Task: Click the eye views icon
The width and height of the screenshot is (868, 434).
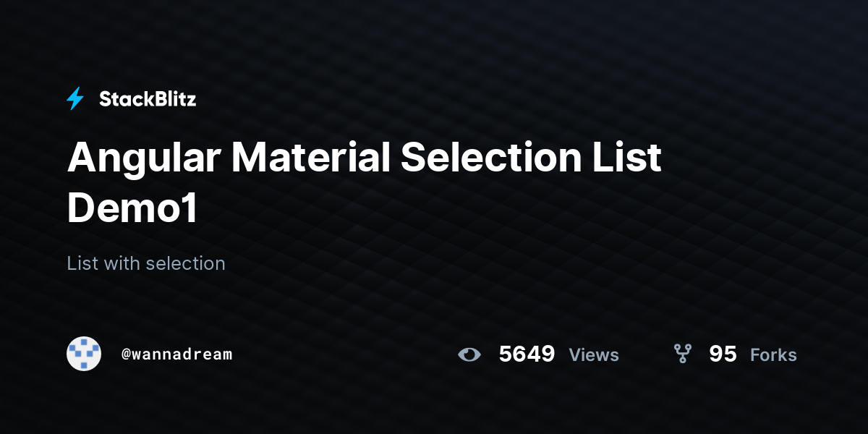Action: click(x=469, y=354)
